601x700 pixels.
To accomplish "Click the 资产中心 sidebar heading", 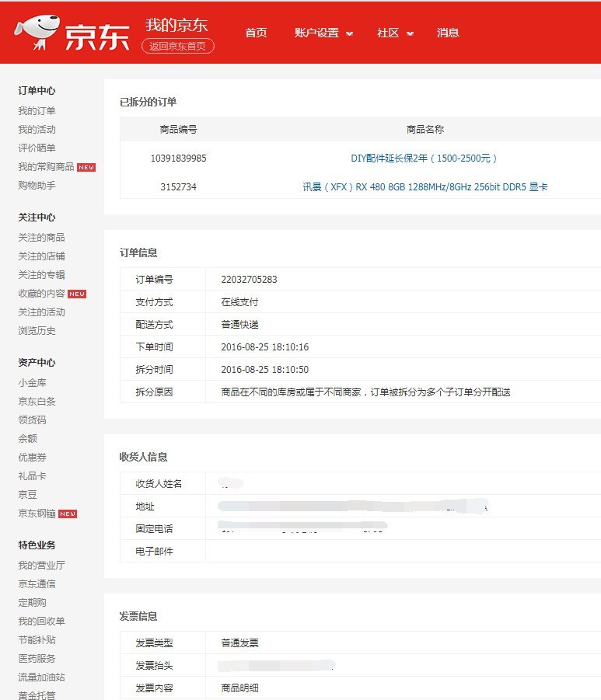I will (37, 363).
